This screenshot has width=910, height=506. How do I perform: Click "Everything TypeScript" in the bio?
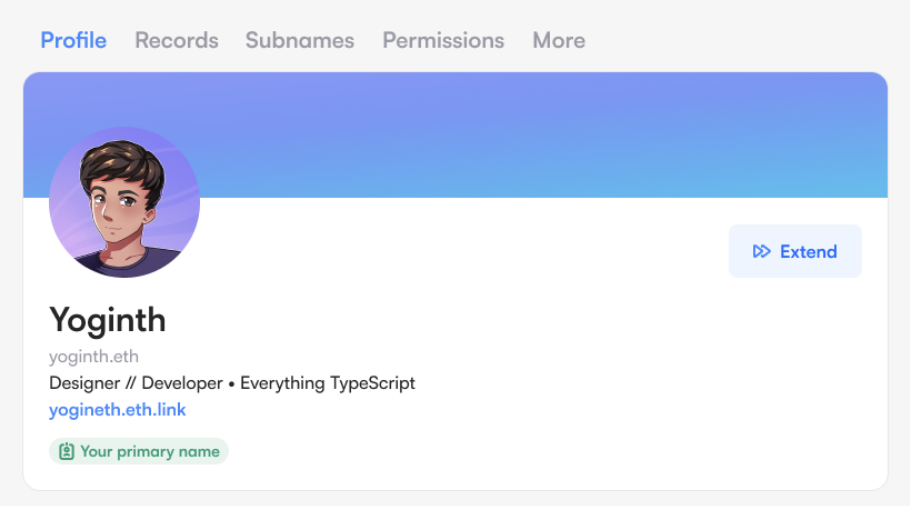click(x=327, y=383)
